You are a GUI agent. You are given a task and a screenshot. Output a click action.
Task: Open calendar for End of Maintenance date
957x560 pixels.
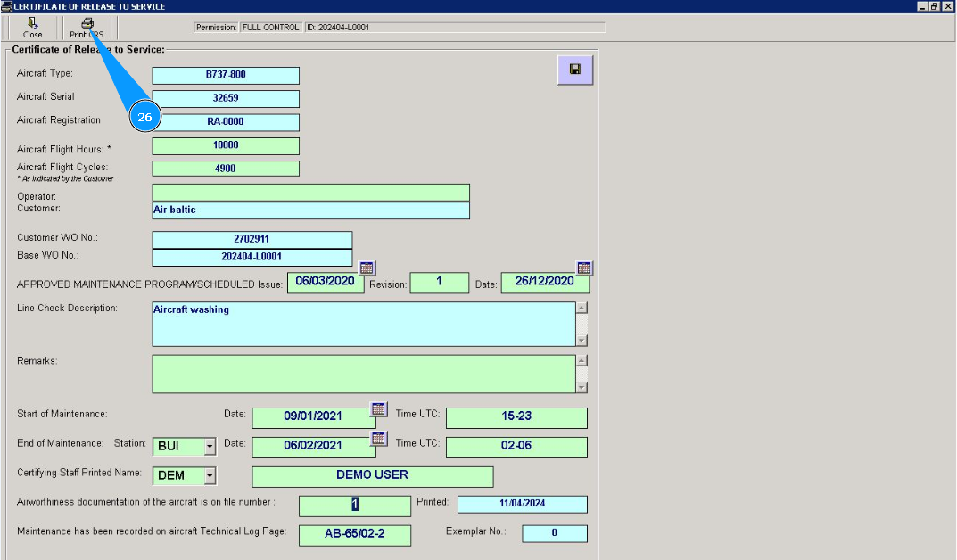(379, 438)
